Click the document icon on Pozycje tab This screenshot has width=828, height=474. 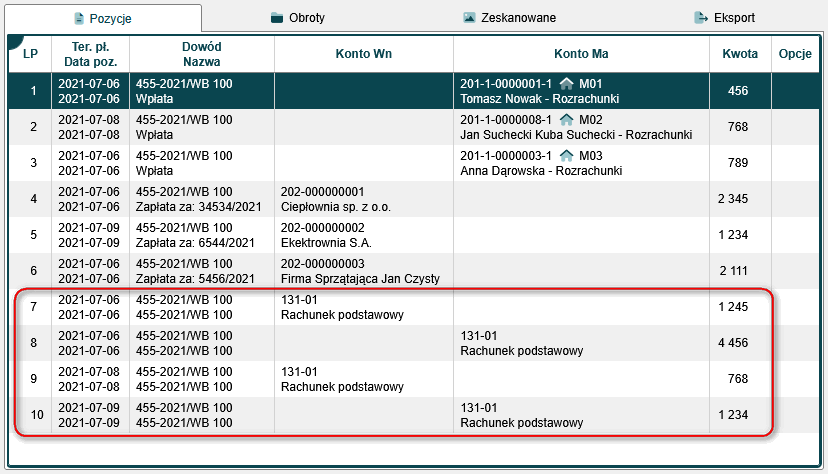coord(80,19)
